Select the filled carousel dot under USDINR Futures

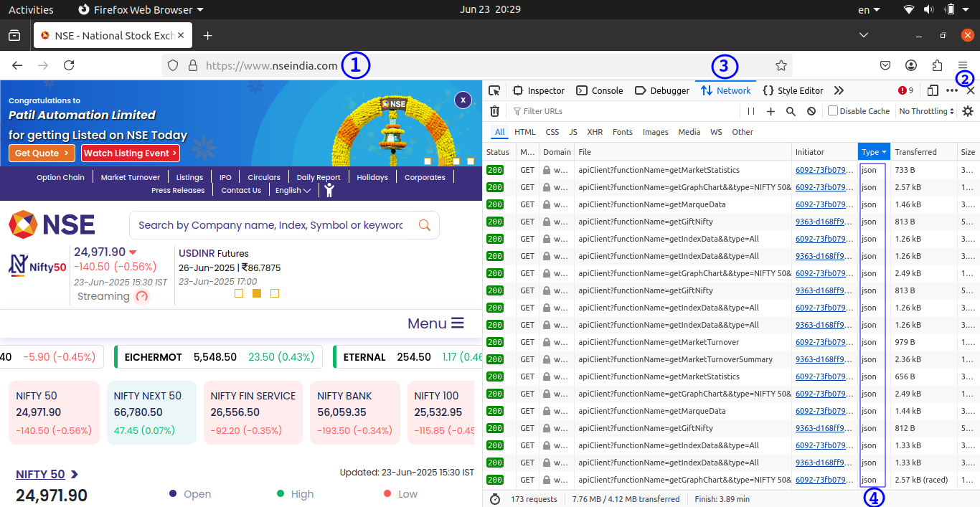pos(257,293)
